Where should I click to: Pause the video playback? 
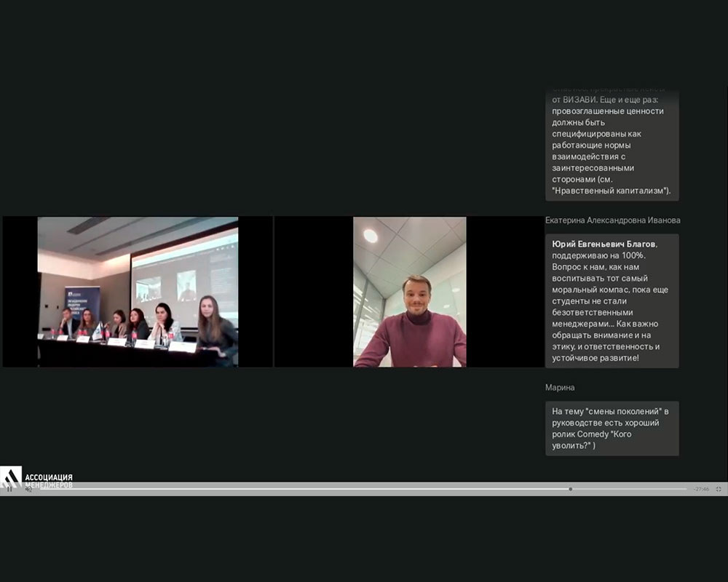[x=9, y=489]
